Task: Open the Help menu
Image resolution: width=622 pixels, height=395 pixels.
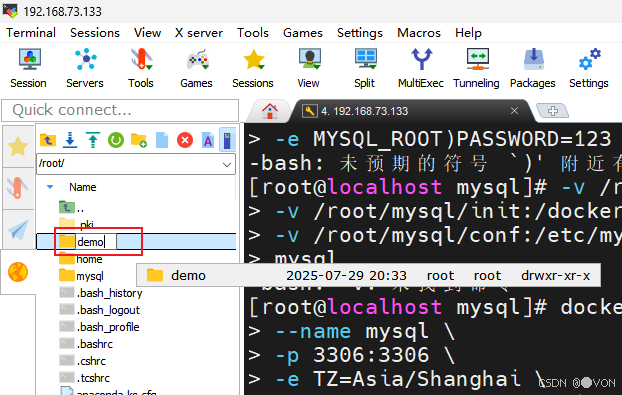Action: (x=468, y=33)
